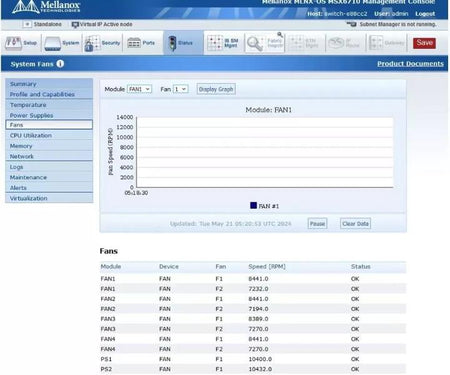
Task: Click the Pause button under the graph
Action: point(317,224)
